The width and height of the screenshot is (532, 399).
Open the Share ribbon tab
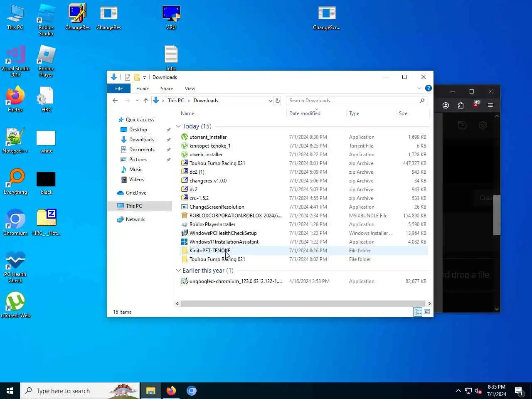pos(167,89)
